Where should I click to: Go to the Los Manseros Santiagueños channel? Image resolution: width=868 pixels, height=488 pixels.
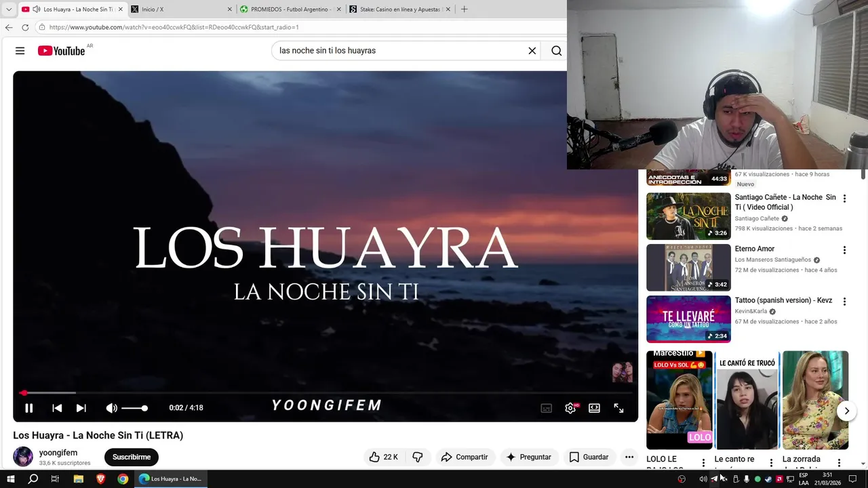[x=773, y=260]
